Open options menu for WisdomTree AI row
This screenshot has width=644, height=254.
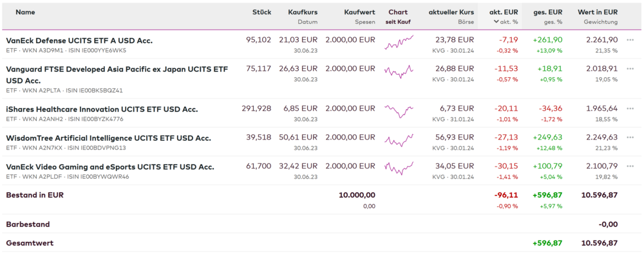[630, 138]
